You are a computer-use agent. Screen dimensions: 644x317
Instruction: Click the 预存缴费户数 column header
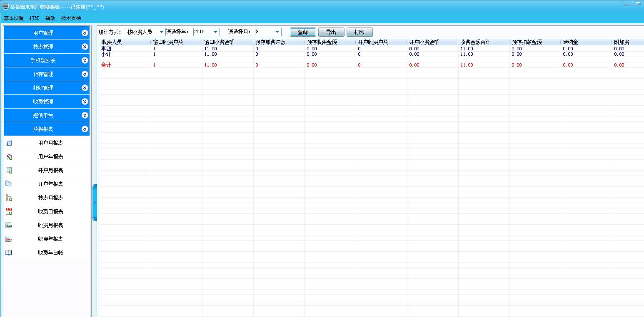(279, 42)
